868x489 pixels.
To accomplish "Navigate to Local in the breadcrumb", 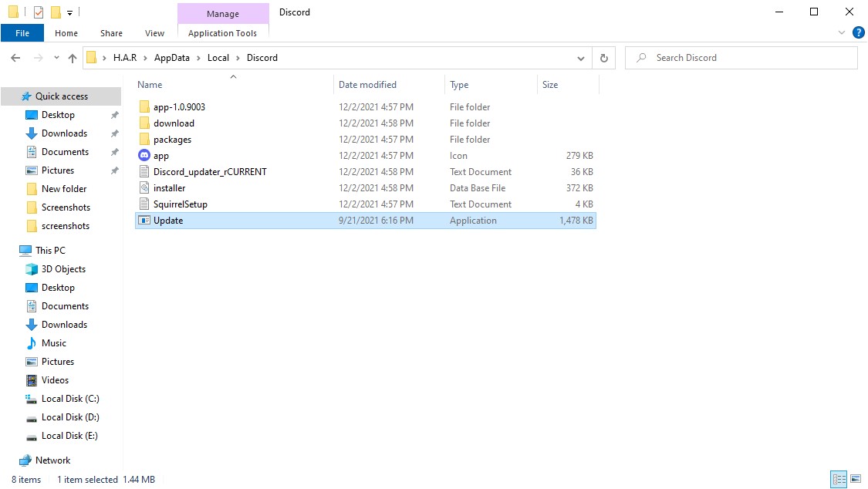I will click(x=218, y=58).
